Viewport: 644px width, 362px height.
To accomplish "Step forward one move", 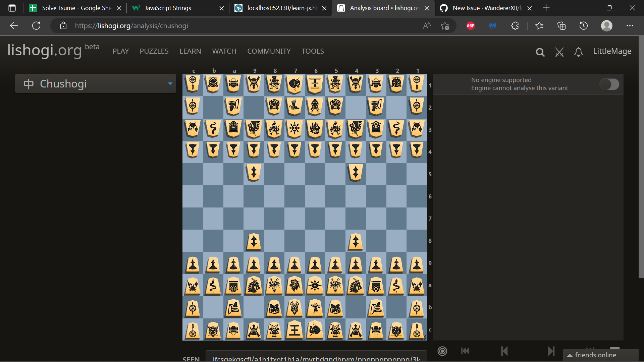I will (x=551, y=351).
